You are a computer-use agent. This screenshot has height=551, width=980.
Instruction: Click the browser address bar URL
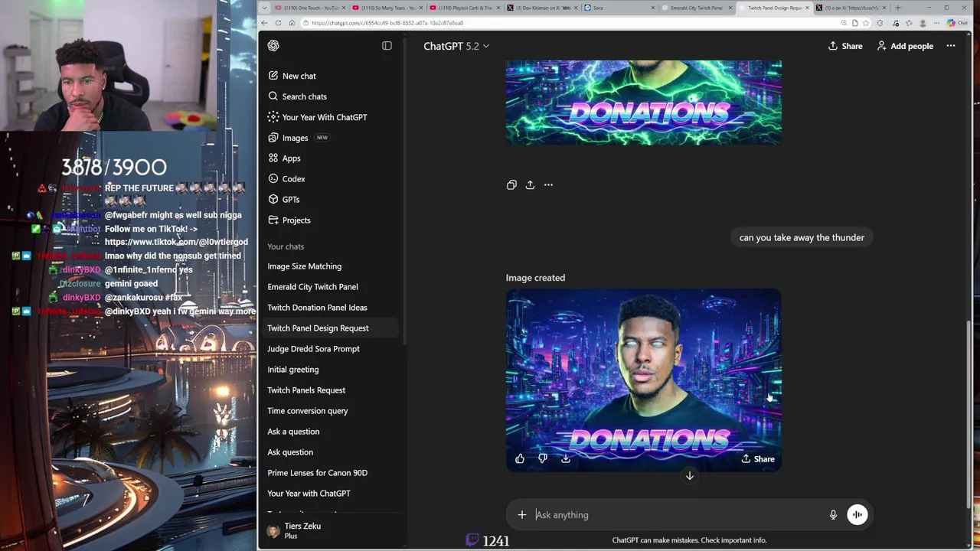point(387,23)
